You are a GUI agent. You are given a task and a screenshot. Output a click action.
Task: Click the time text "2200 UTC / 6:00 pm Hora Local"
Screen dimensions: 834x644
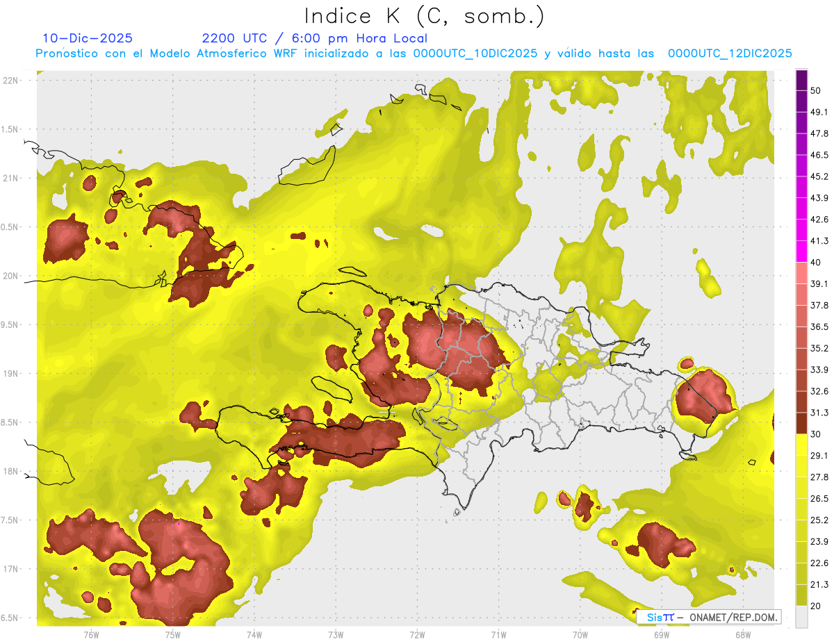click(315, 38)
